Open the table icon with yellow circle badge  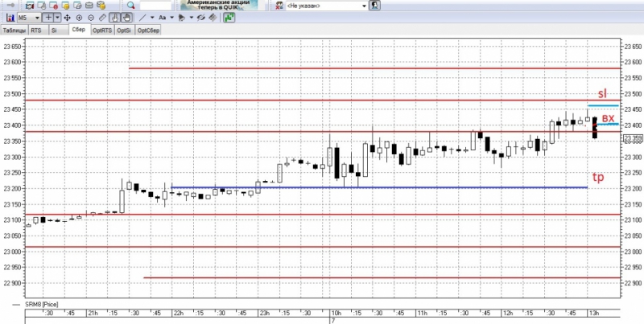click(65, 6)
